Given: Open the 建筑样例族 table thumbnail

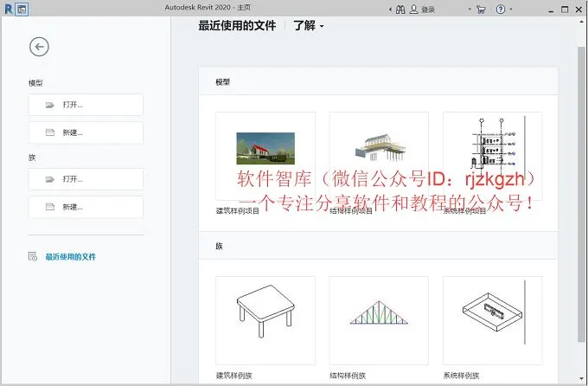Looking at the screenshot, I should coord(265,320).
